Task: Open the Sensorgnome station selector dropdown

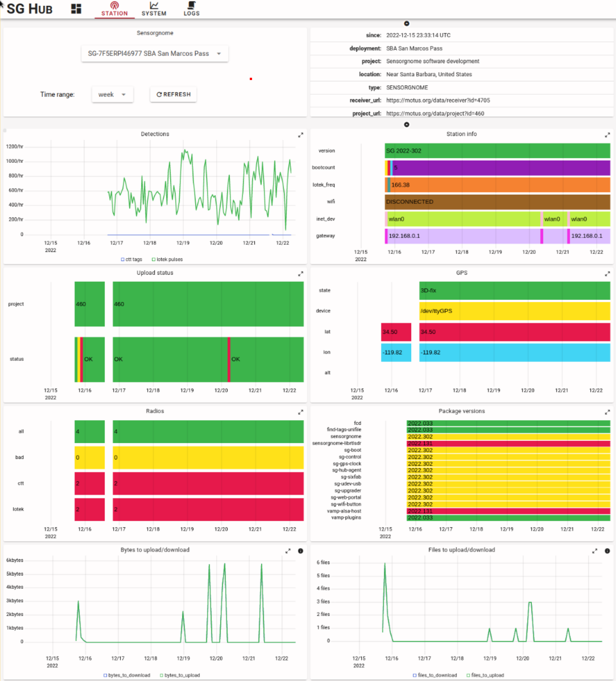Action: [154, 53]
